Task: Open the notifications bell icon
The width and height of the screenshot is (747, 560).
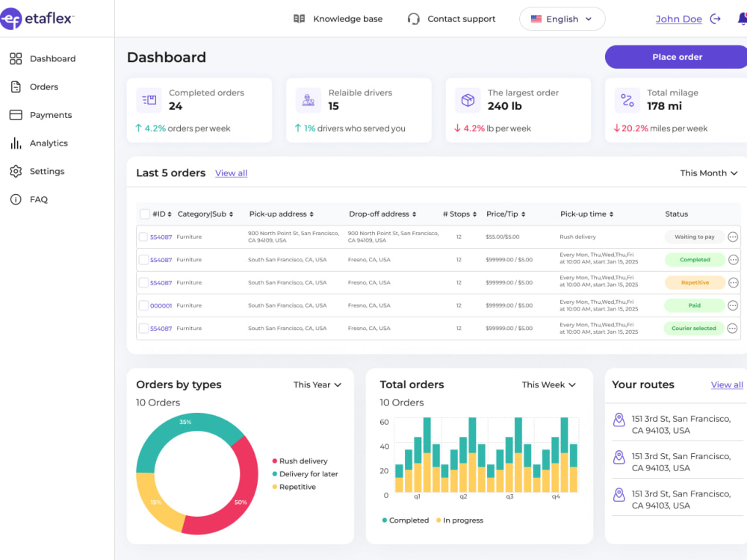Action: point(742,19)
